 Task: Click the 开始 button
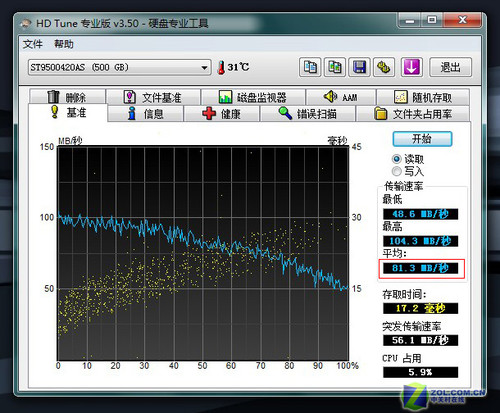[x=422, y=139]
